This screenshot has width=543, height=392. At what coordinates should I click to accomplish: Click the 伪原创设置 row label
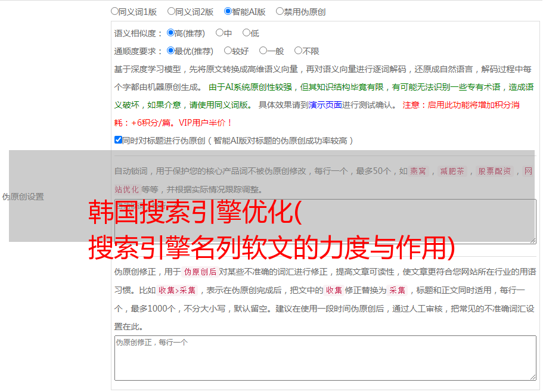tap(23, 197)
